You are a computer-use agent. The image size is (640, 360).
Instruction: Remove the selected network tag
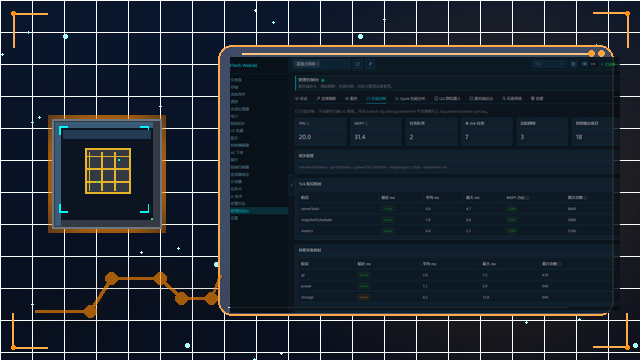318,64
